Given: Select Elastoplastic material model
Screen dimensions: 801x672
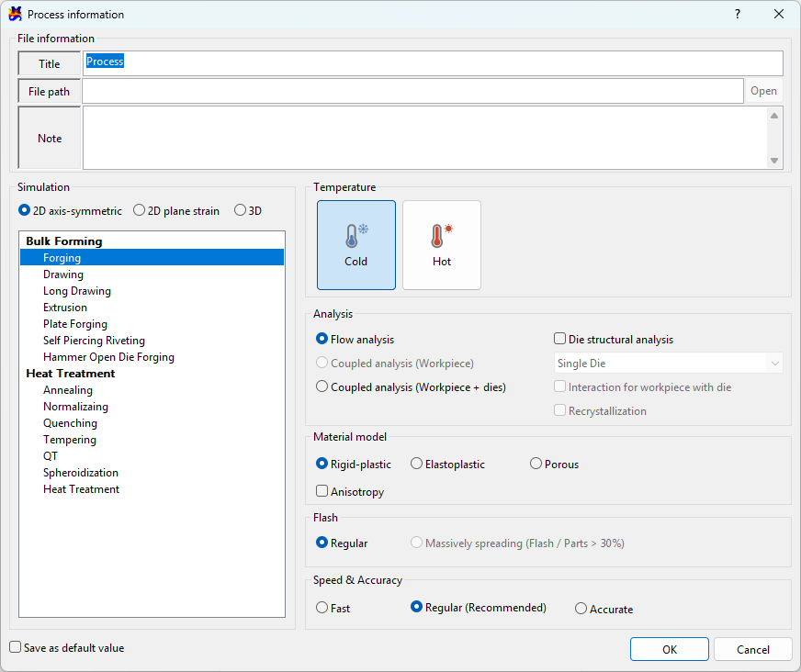Looking at the screenshot, I should coord(448,465).
